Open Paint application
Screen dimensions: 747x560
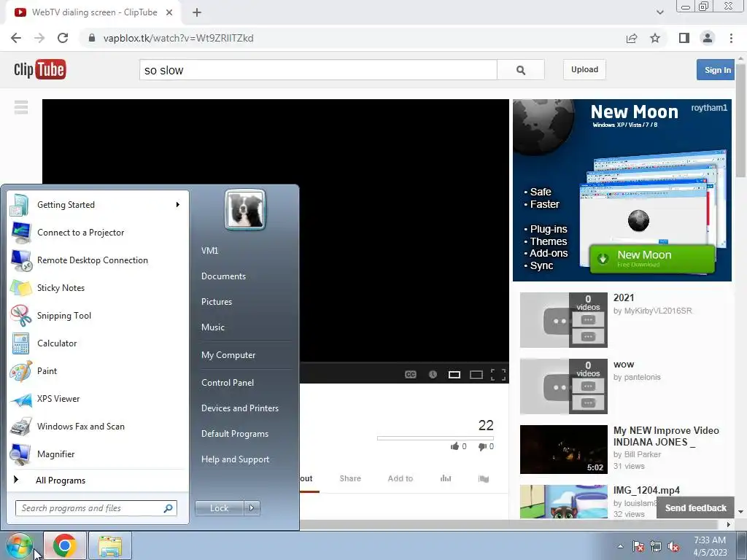click(x=98, y=371)
